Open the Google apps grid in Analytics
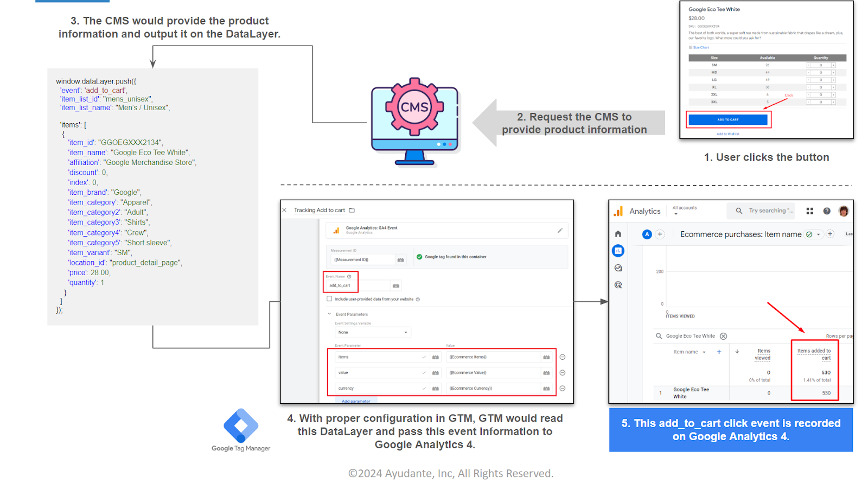Viewport: 868px width, 489px height. [x=810, y=211]
